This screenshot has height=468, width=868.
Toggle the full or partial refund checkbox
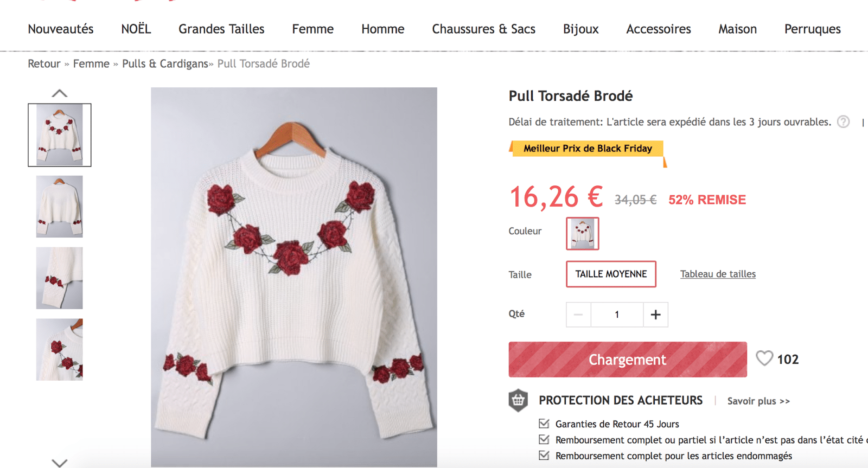click(544, 439)
